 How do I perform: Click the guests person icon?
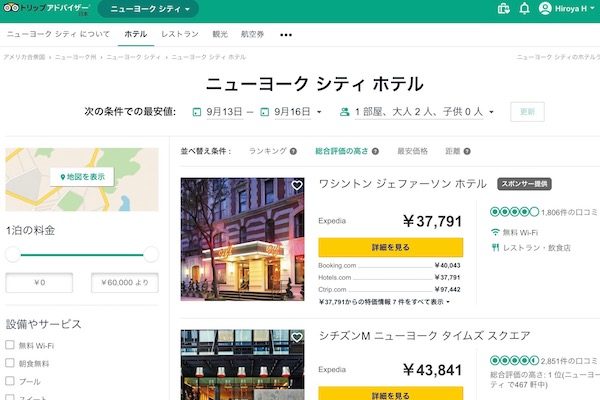click(x=344, y=112)
